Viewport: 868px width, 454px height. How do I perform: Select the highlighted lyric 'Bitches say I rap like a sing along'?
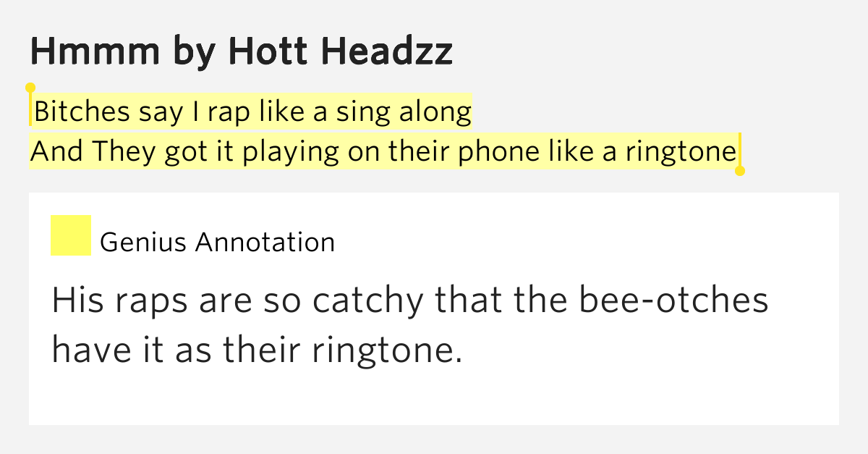point(252,112)
